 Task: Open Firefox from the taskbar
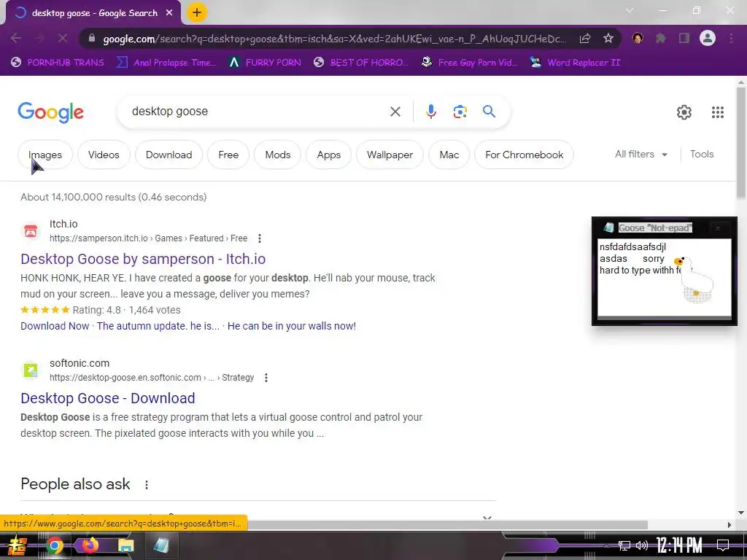(x=90, y=545)
